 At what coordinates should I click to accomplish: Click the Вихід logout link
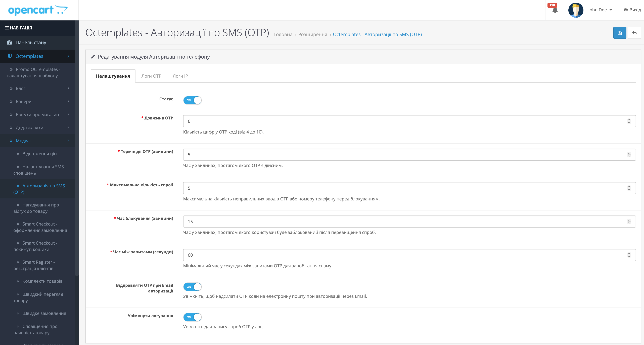pos(632,10)
